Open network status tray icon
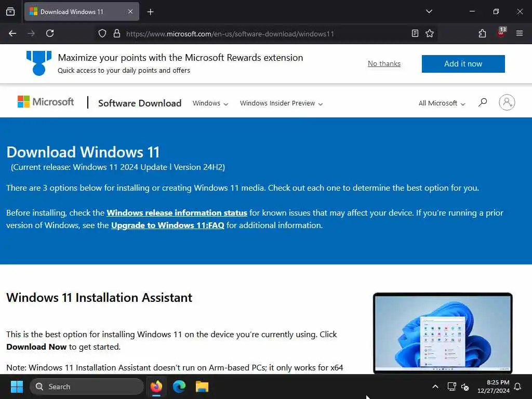Screen dimensions: 532x399 click(451, 387)
